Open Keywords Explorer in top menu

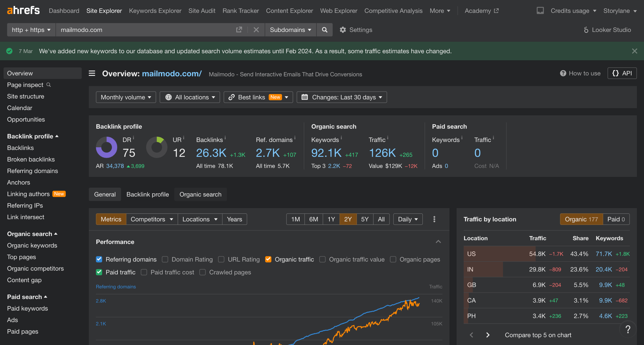(155, 11)
